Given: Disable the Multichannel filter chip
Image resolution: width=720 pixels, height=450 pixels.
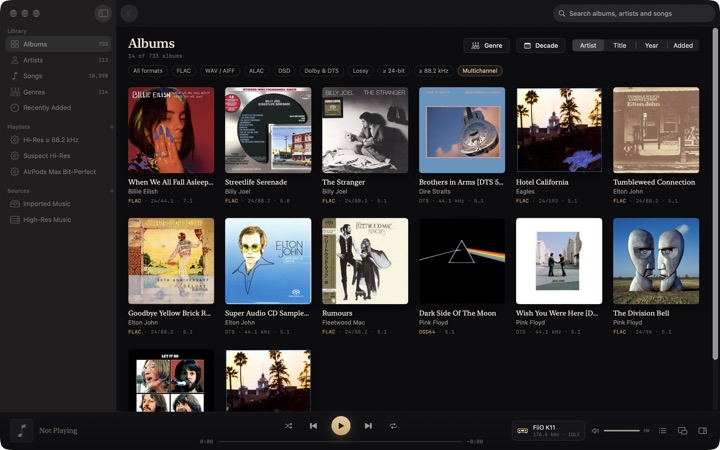Looking at the screenshot, I should [480, 71].
